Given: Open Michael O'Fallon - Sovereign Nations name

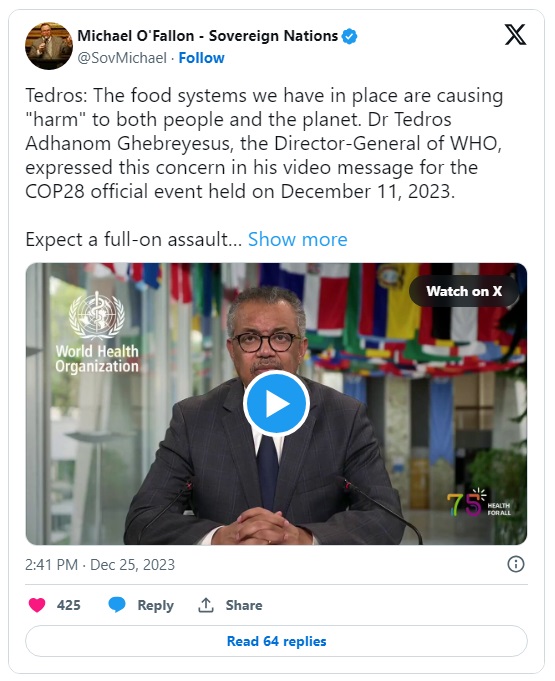Looking at the screenshot, I should point(208,36).
